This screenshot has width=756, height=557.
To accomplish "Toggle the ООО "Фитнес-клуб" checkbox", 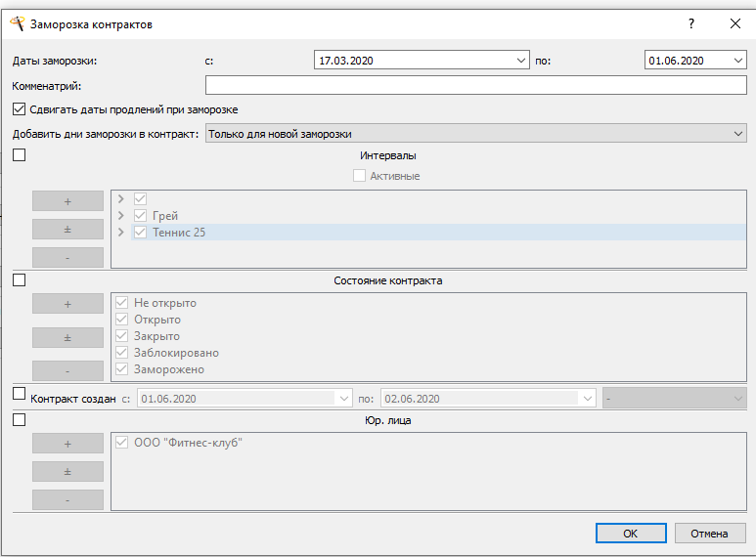I will [121, 443].
